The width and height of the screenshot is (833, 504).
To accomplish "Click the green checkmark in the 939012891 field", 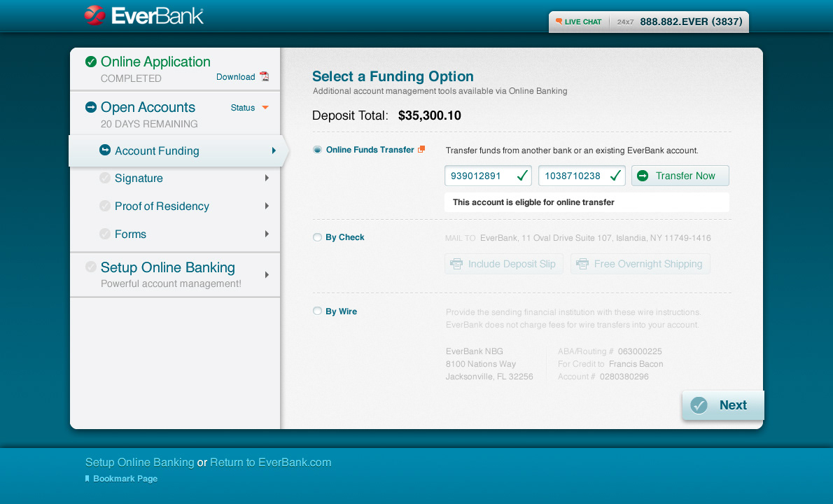I will [x=522, y=175].
